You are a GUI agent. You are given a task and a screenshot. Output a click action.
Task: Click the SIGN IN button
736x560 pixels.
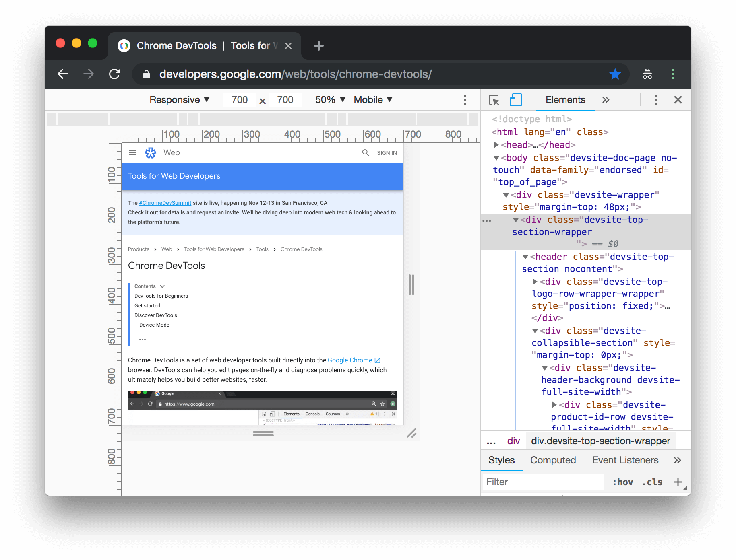(387, 153)
